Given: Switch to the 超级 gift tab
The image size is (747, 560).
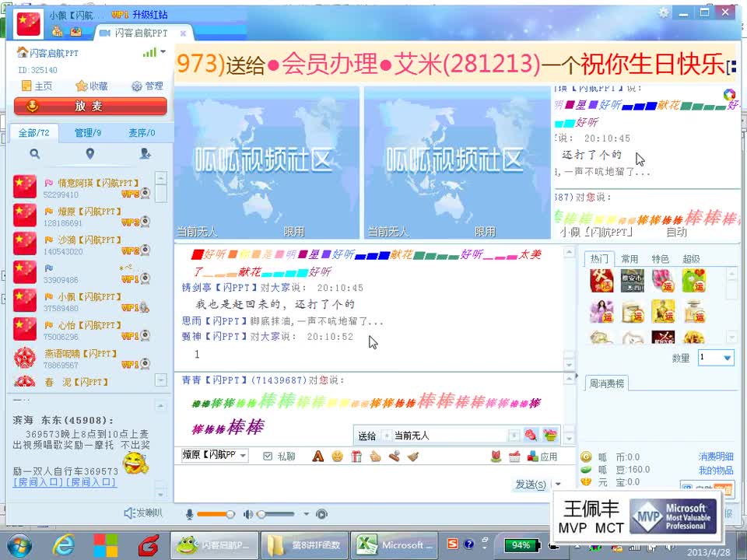Looking at the screenshot, I should [691, 258].
